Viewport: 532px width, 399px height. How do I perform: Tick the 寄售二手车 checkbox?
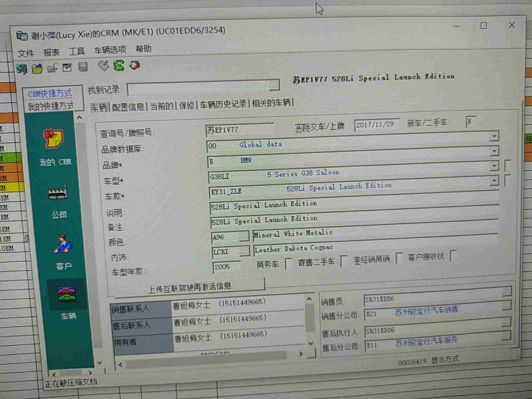[x=344, y=261]
